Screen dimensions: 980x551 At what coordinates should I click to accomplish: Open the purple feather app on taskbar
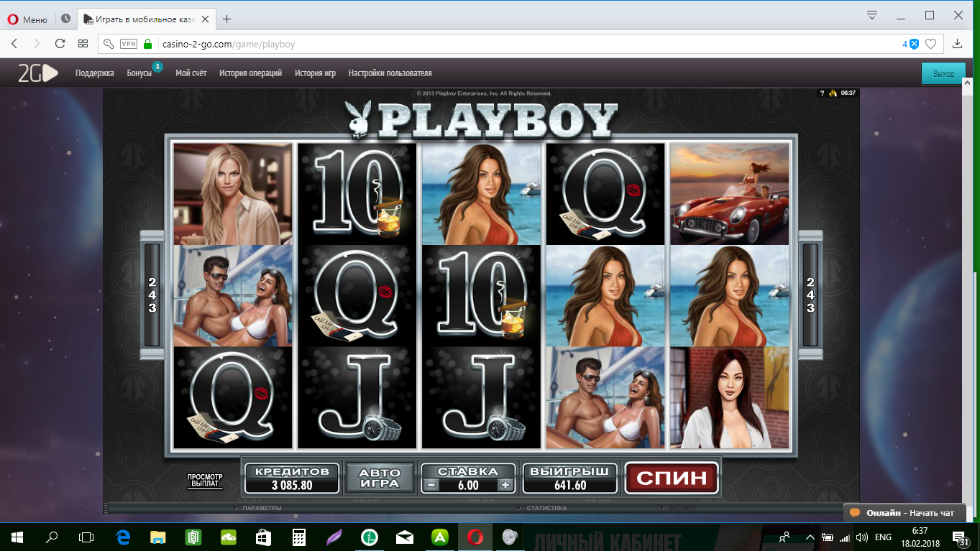click(x=334, y=537)
